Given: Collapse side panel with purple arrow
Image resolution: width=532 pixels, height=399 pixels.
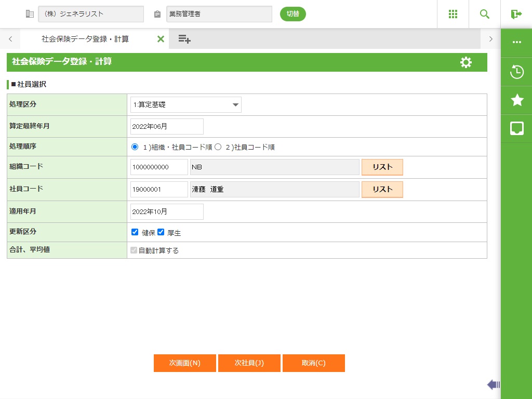Looking at the screenshot, I should (x=493, y=384).
